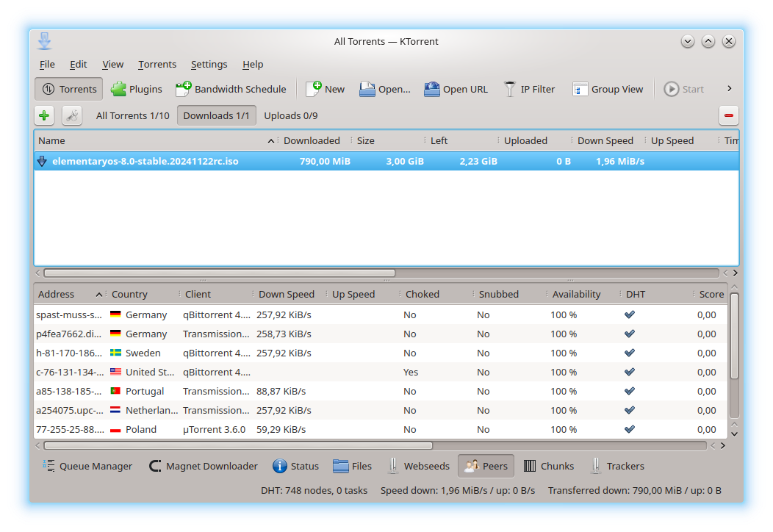This screenshot has width=773, height=532.
Task: Sort torrents by Name column header
Action: pos(155,141)
